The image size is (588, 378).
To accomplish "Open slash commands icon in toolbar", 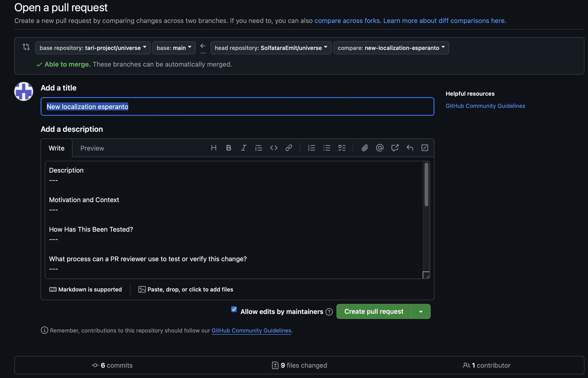I will (425, 148).
